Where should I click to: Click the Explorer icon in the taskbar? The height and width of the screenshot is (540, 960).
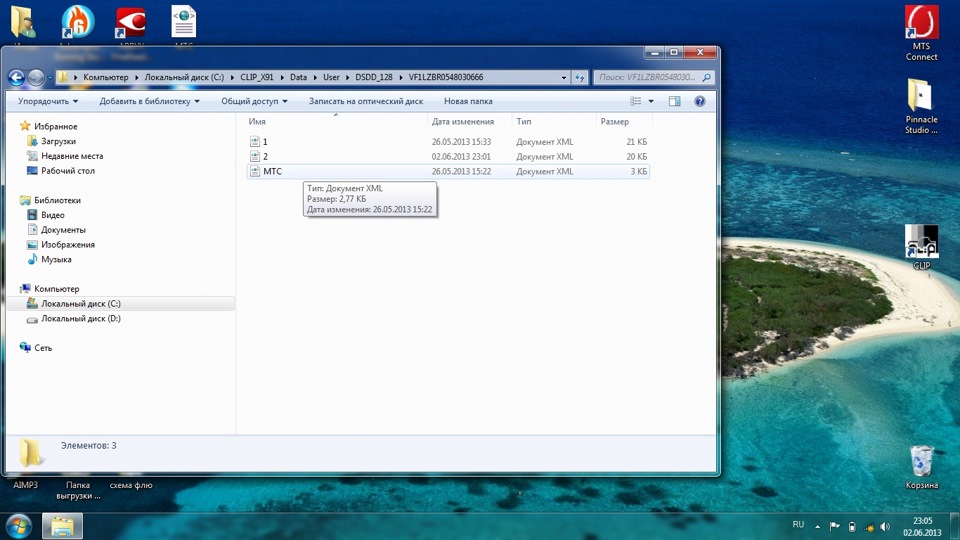coord(62,526)
